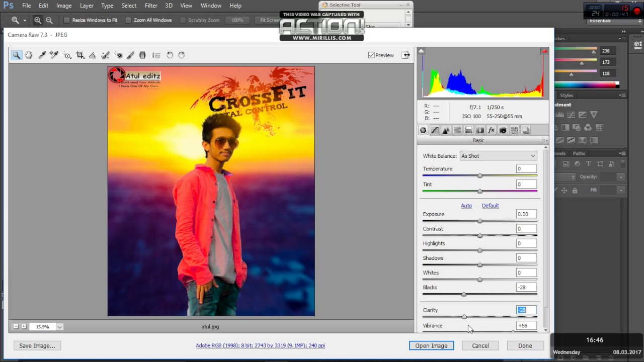
Task: Open the Camera Calibration panel tab
Action: (503, 130)
